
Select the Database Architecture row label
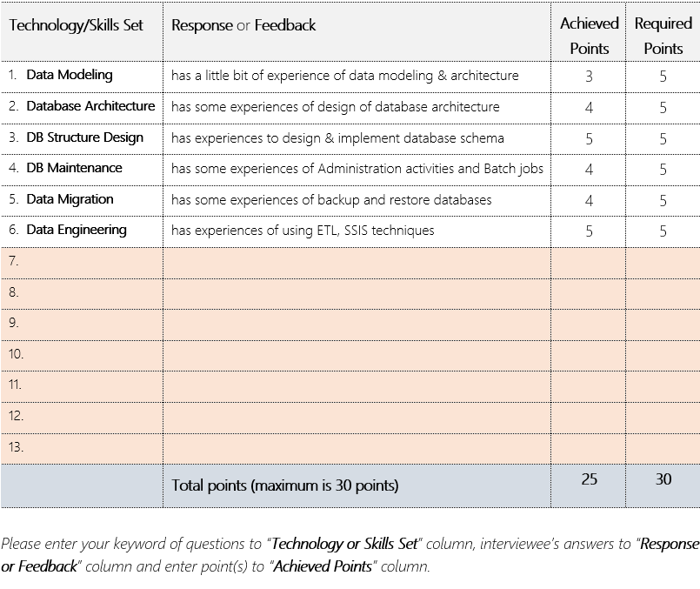(90, 106)
